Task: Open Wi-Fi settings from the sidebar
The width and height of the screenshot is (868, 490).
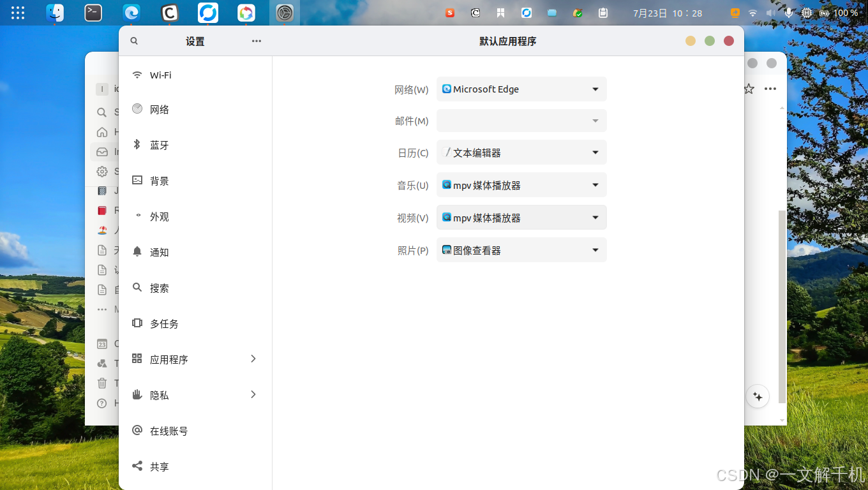Action: point(159,74)
